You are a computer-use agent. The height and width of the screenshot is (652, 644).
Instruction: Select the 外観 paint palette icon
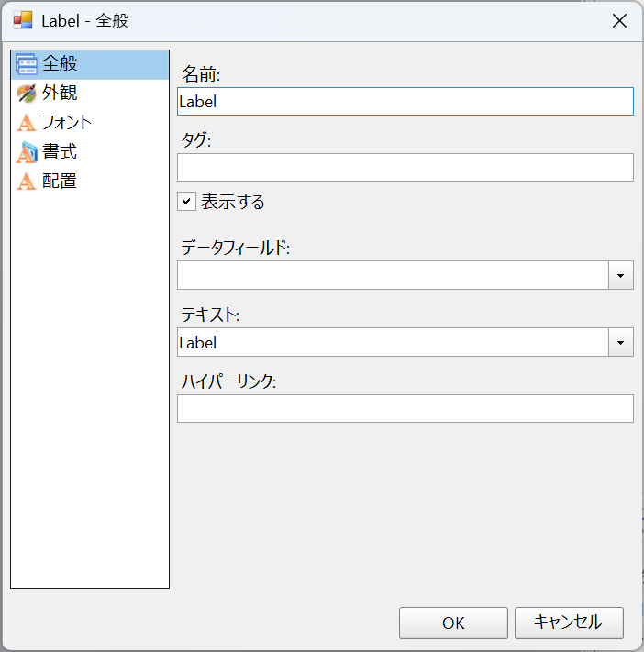click(27, 94)
